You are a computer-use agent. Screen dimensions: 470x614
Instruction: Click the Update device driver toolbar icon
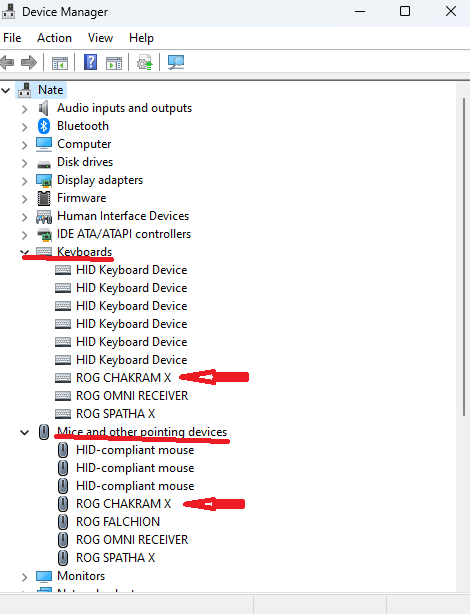[145, 63]
